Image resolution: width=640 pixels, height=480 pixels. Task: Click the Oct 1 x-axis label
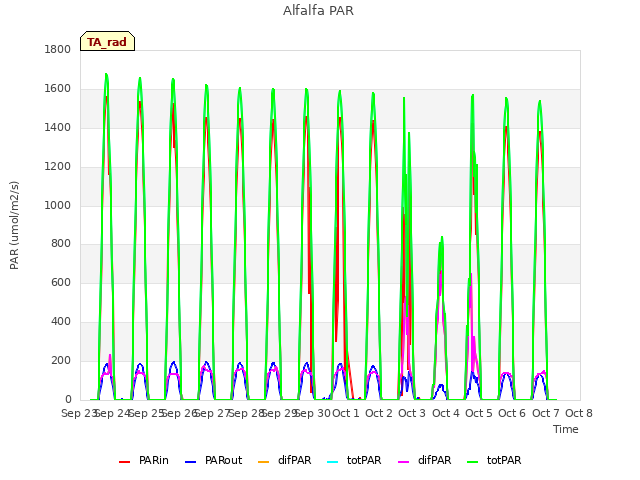click(346, 413)
